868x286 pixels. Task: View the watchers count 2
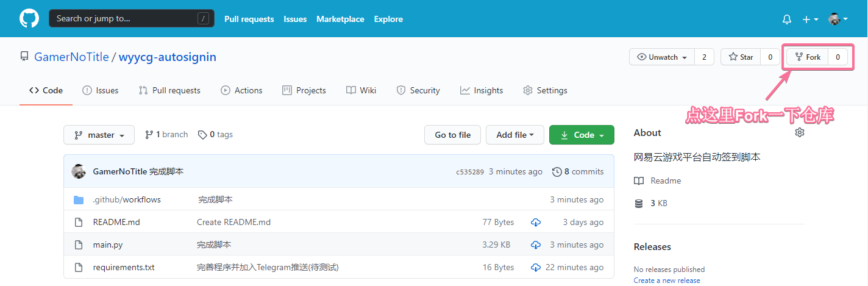tap(704, 57)
